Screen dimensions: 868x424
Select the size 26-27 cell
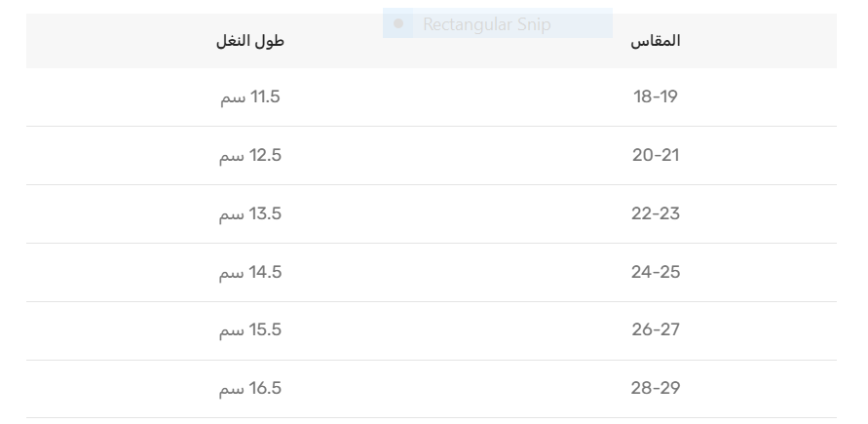pyautogui.click(x=656, y=330)
